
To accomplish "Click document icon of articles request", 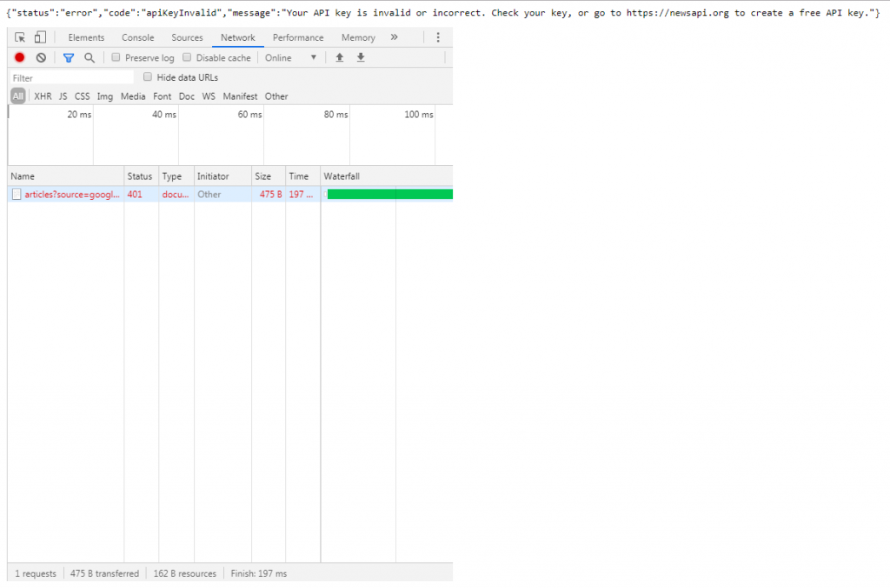I will click(17, 195).
